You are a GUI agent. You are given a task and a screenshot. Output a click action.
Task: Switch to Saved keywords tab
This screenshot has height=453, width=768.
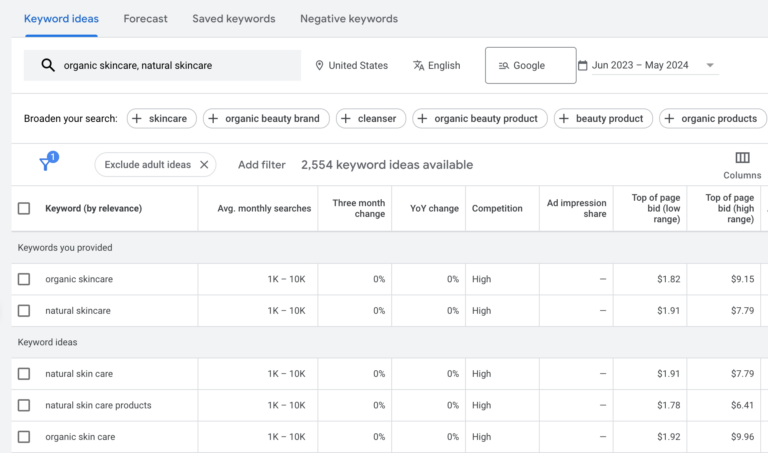[234, 19]
